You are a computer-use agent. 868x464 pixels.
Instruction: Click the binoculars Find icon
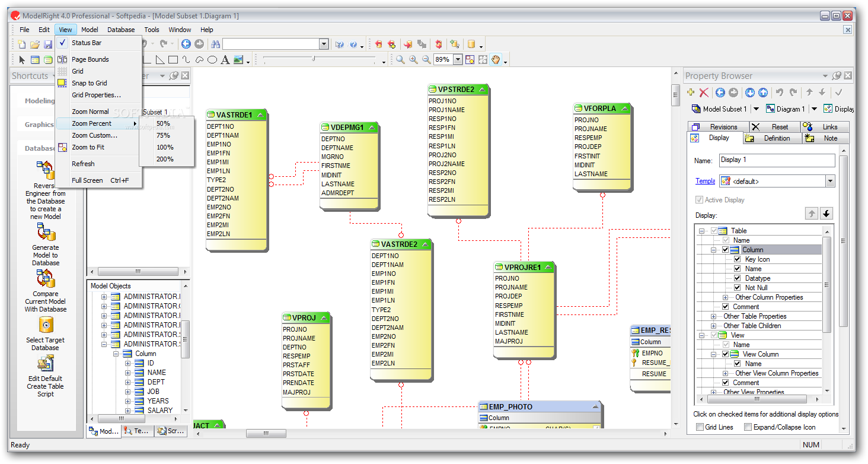[216, 44]
